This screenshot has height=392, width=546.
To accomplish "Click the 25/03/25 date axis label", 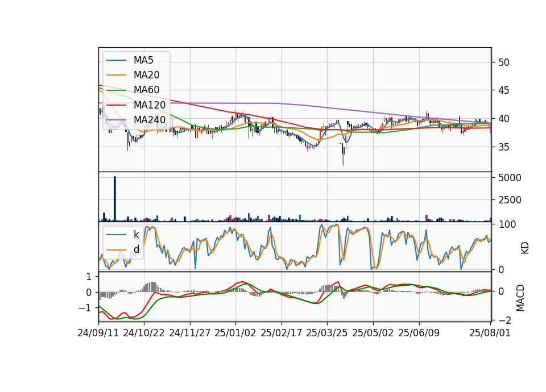I will [x=327, y=333].
